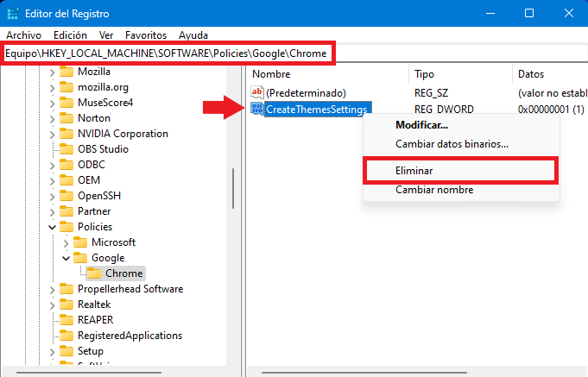The image size is (588, 377).
Task: Select the REAPER key label
Action: tap(95, 320)
